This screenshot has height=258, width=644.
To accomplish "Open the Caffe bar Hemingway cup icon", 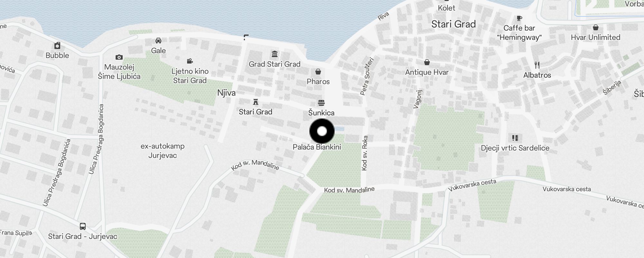I will (x=519, y=18).
